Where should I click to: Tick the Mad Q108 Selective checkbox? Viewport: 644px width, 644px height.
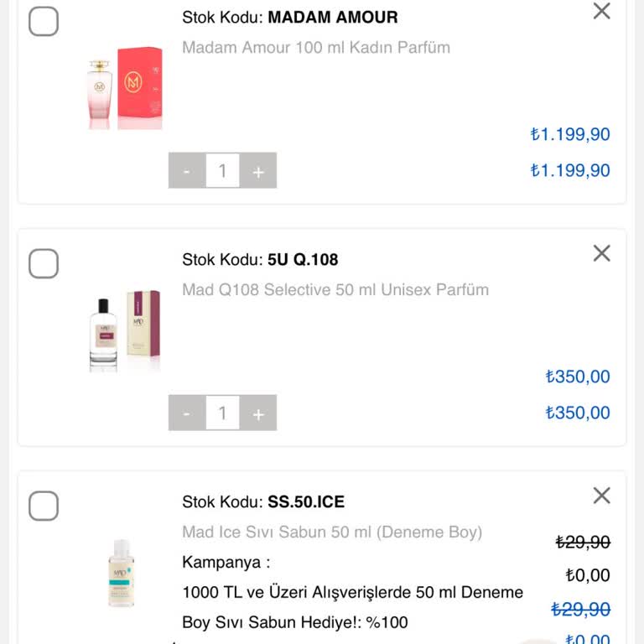44,263
